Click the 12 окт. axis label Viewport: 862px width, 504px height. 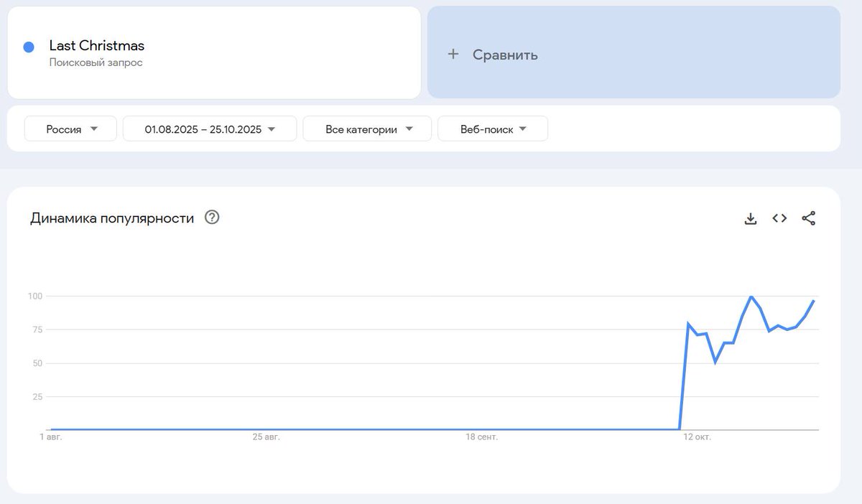698,437
